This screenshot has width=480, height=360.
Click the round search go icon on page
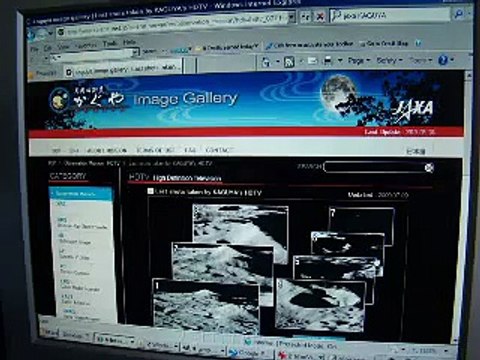coord(429,168)
